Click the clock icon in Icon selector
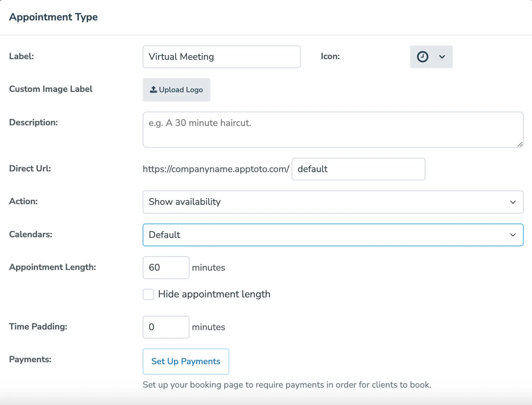The image size is (532, 405). pos(422,57)
